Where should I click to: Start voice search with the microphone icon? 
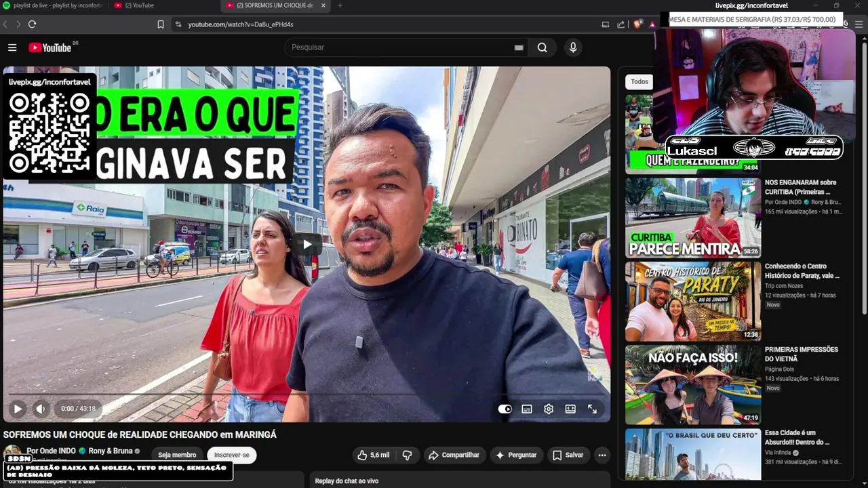point(573,47)
